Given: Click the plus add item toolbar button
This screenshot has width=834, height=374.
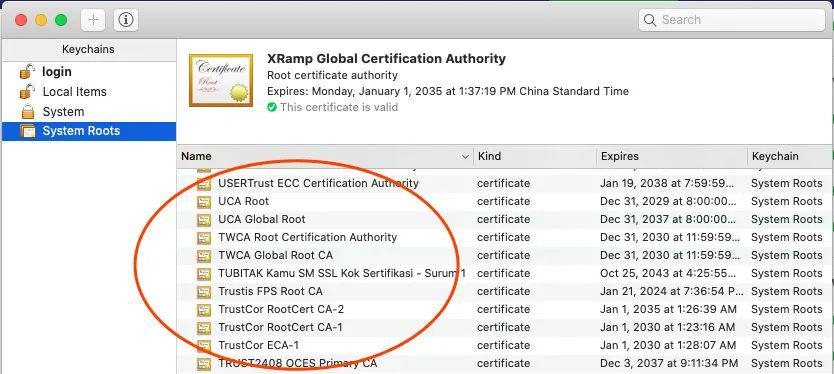Looking at the screenshot, I should [x=93, y=20].
